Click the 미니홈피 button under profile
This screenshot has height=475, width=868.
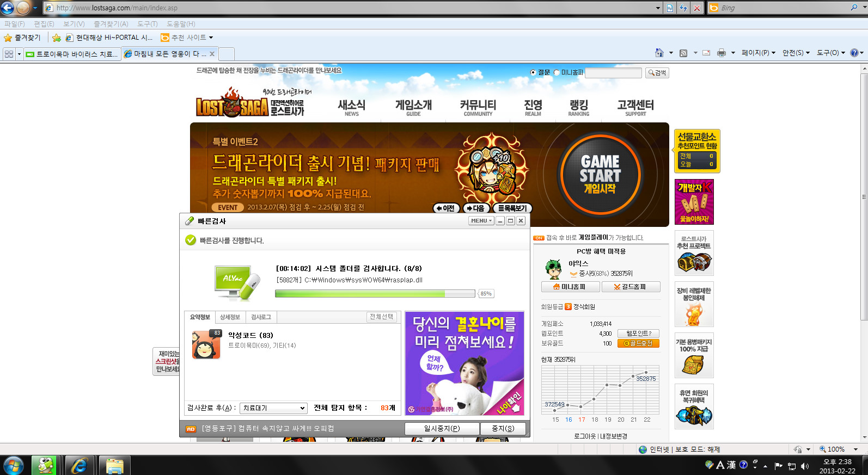click(x=571, y=287)
